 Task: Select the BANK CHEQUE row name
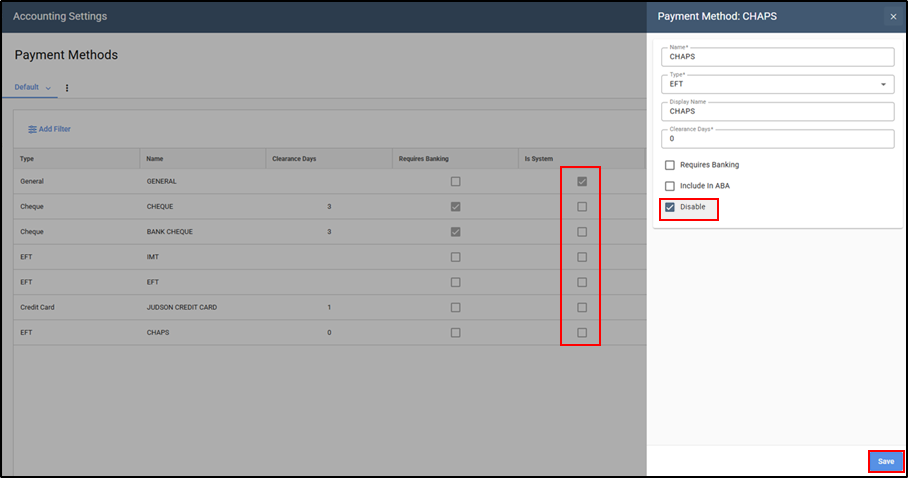(x=170, y=232)
